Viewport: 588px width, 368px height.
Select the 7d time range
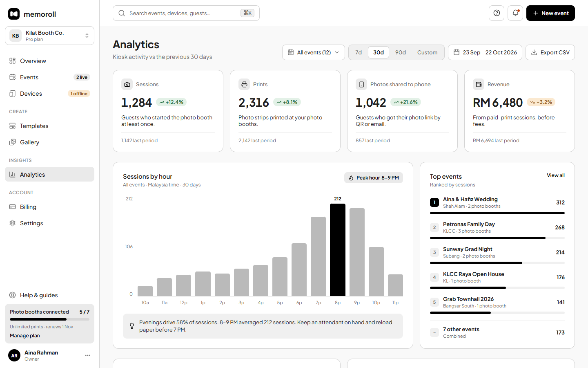pyautogui.click(x=359, y=52)
